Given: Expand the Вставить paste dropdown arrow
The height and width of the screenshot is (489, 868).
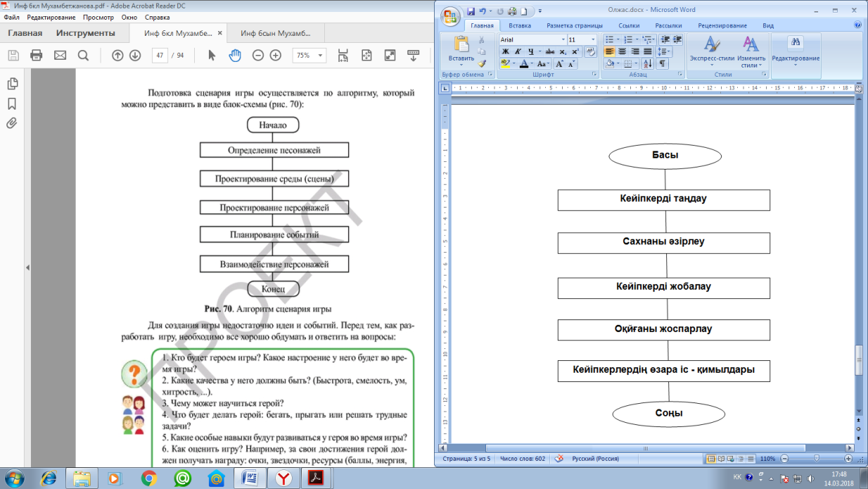Looking at the screenshot, I should 461,65.
